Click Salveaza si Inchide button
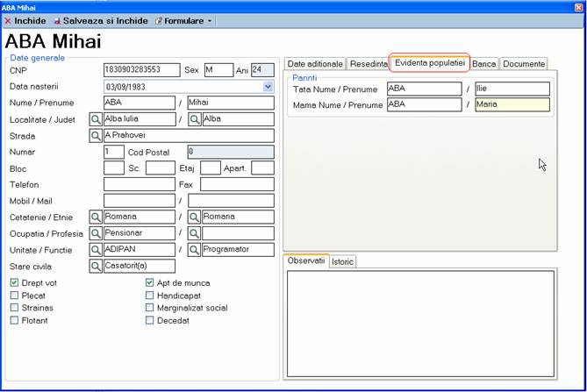587x392 pixels. pyautogui.click(x=101, y=20)
